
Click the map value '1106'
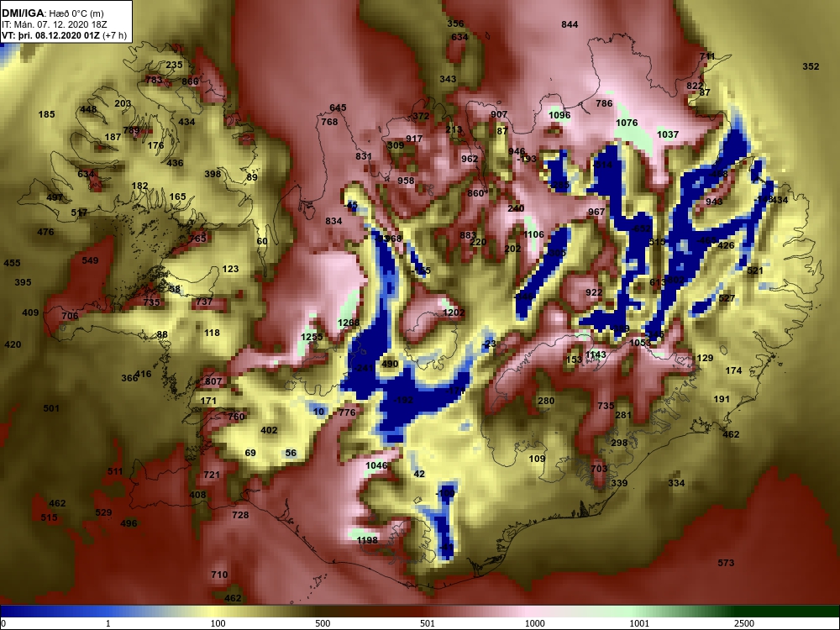point(533,234)
